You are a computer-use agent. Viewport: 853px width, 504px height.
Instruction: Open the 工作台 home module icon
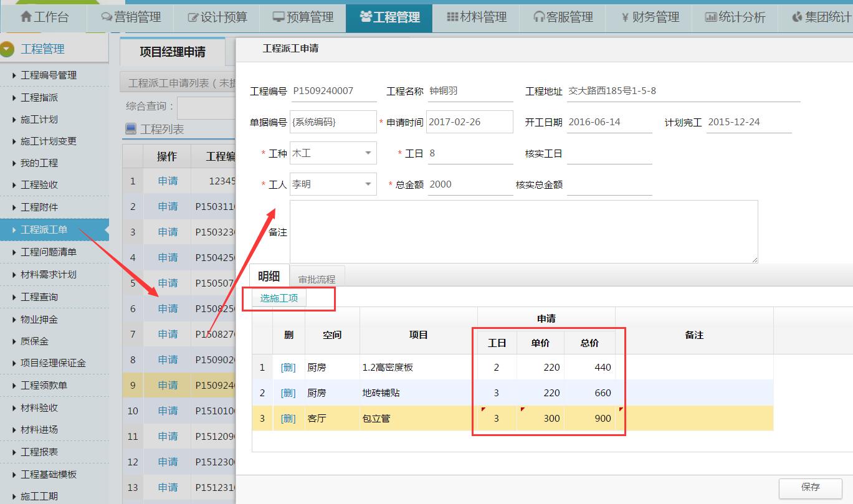27,17
